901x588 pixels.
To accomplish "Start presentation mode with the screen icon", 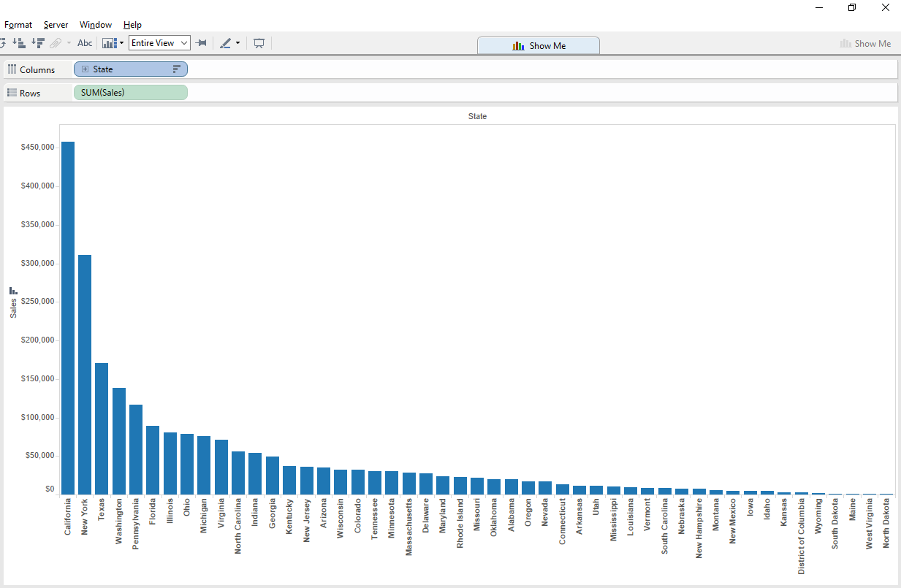I will pyautogui.click(x=259, y=43).
